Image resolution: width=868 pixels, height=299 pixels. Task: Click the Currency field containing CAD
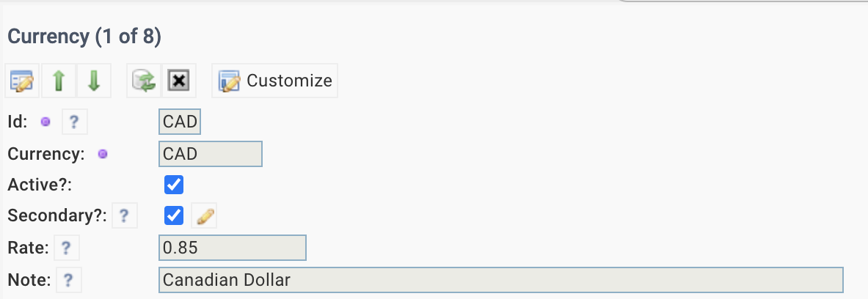coord(211,154)
